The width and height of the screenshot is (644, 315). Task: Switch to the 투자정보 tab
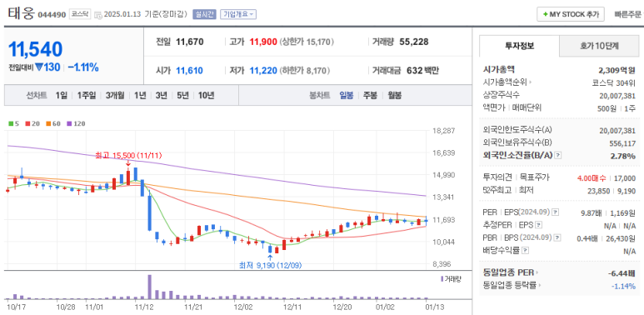tap(520, 46)
